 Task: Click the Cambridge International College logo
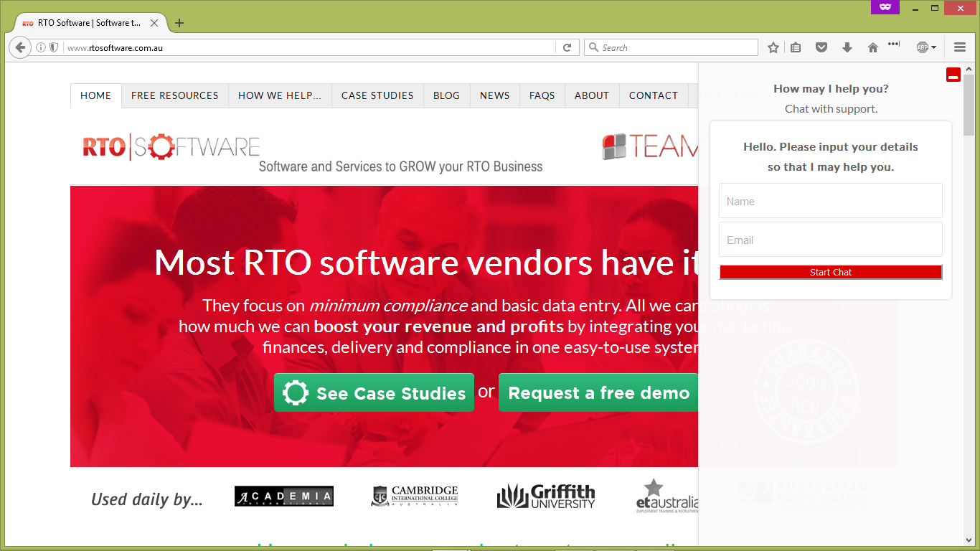(x=415, y=496)
